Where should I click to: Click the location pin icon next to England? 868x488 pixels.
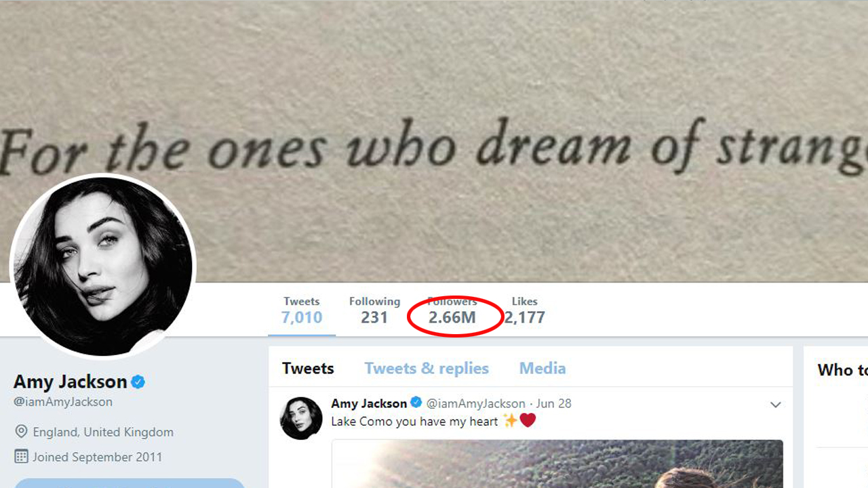pos(21,432)
